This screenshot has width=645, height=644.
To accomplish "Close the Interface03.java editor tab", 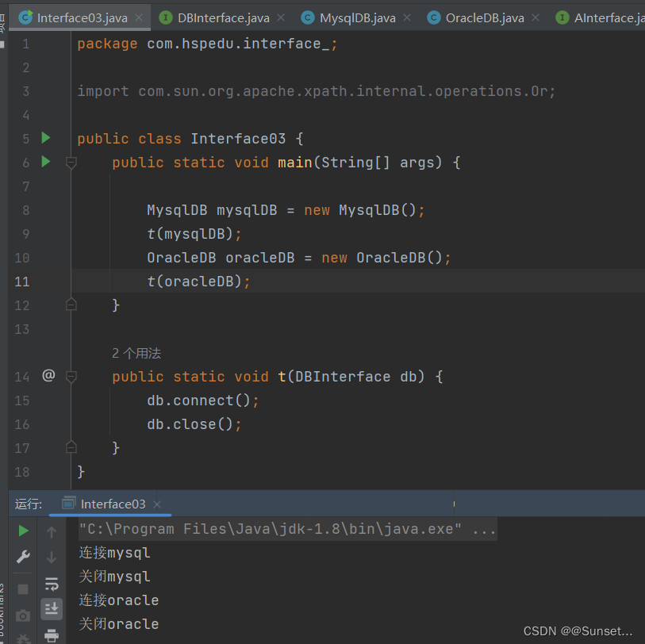I will click(139, 17).
